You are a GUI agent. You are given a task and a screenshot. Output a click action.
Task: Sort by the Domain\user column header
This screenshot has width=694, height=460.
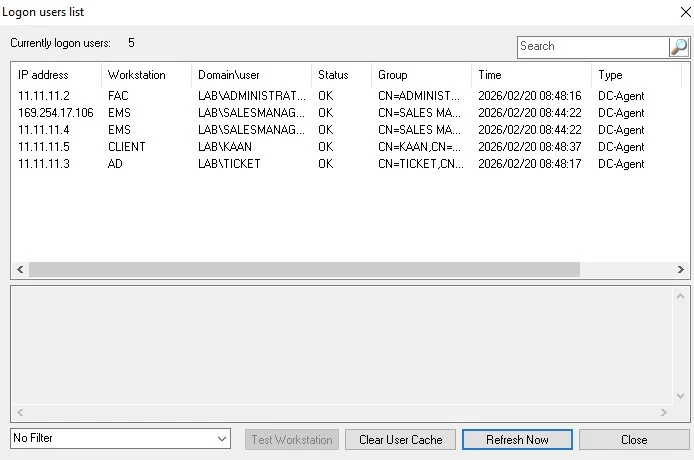(251, 75)
